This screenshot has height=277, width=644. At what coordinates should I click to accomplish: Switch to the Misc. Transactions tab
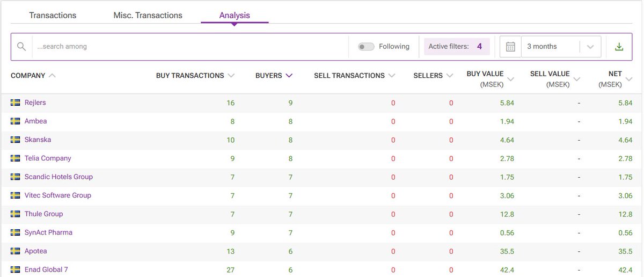coord(148,15)
